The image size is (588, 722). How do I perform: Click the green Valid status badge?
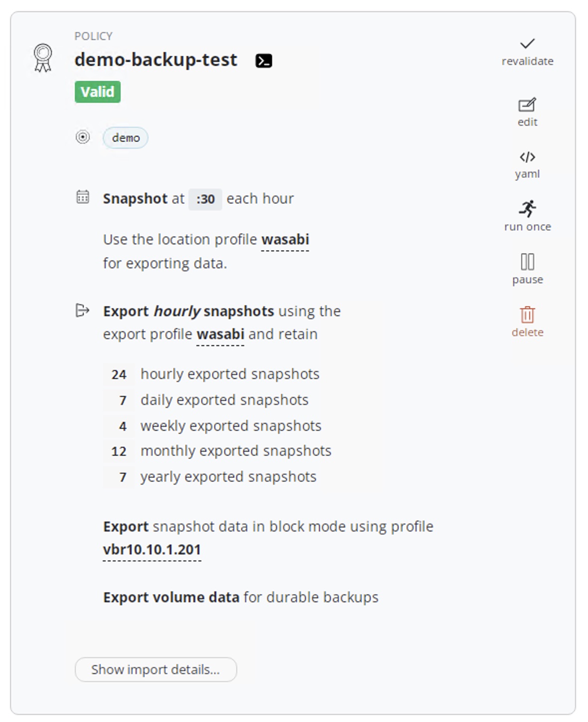click(98, 92)
